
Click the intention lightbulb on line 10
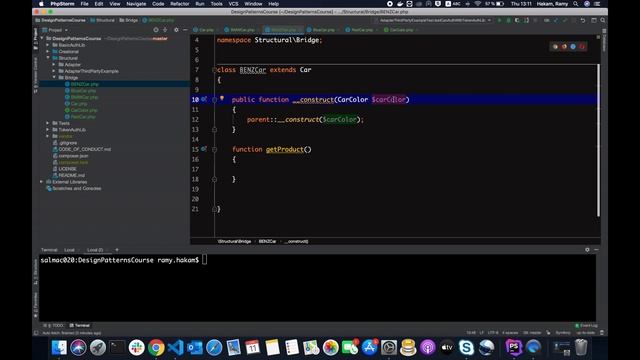(222, 98)
